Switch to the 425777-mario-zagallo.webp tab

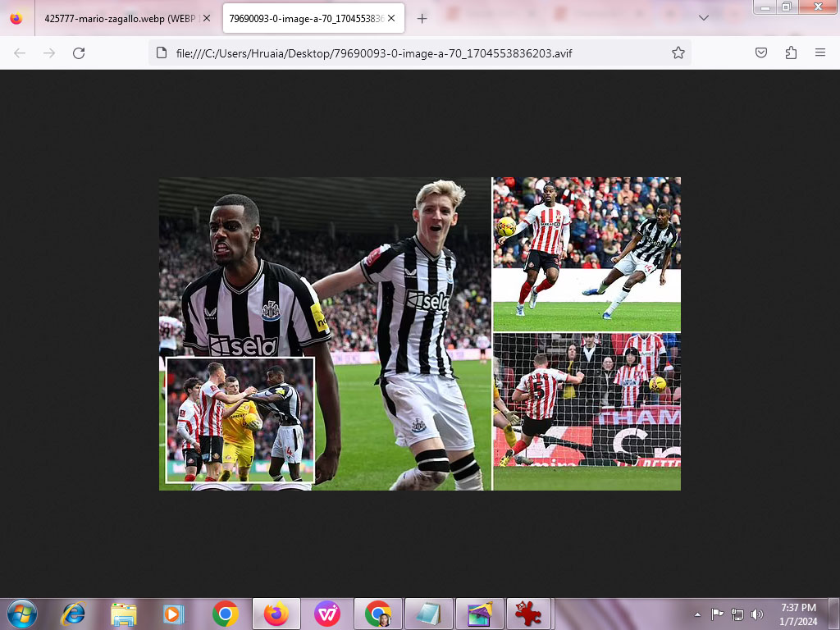tap(115, 18)
